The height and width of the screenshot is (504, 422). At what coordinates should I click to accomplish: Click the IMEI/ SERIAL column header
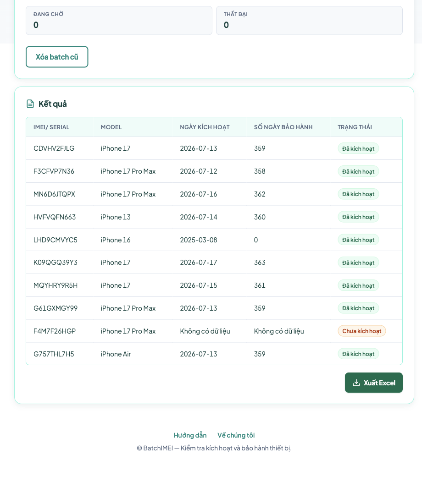51,127
